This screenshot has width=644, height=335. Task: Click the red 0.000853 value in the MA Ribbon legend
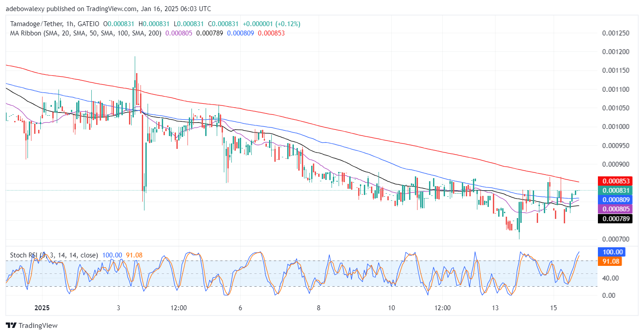pyautogui.click(x=271, y=33)
